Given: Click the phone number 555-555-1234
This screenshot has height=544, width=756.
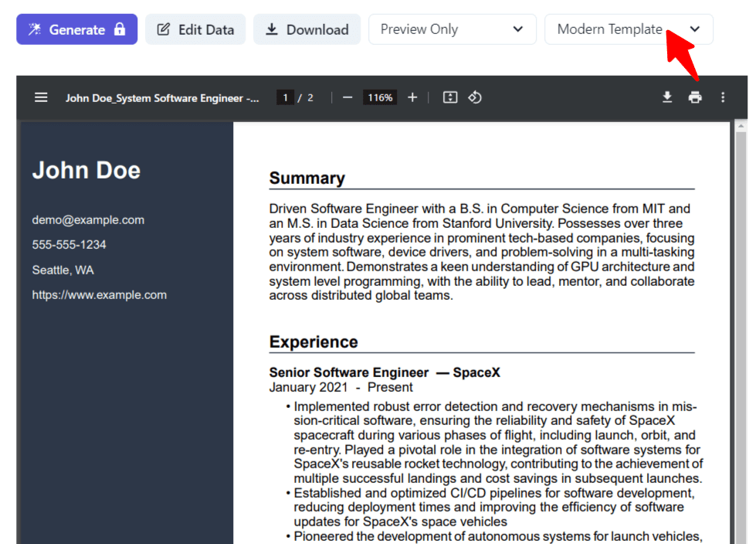Looking at the screenshot, I should (69, 244).
